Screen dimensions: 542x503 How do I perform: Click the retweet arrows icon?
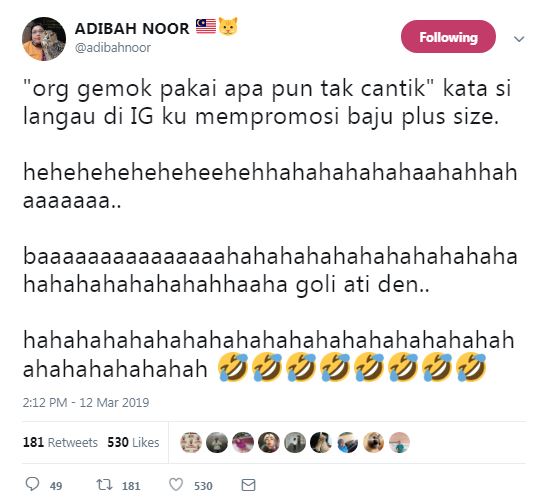coord(104,485)
